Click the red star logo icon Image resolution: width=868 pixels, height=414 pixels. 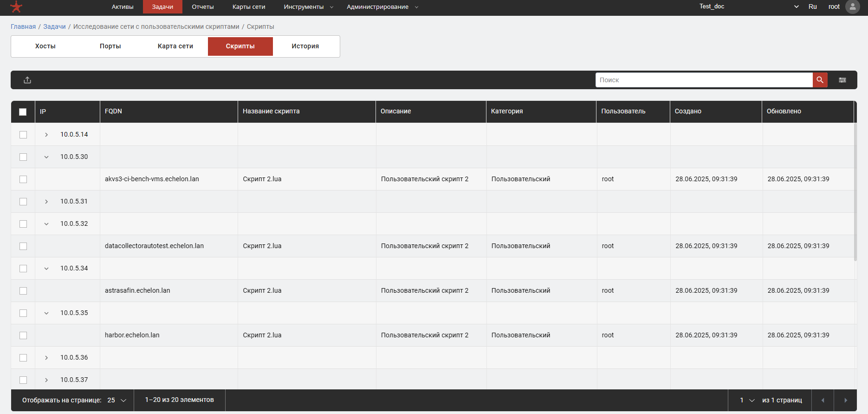click(16, 7)
